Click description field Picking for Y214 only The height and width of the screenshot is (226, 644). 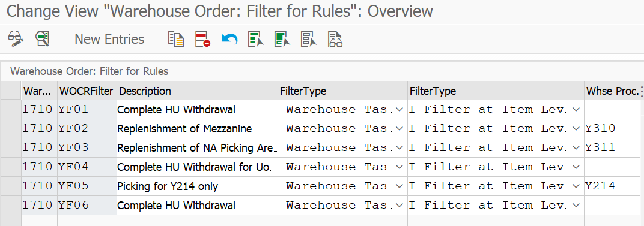tap(197, 186)
